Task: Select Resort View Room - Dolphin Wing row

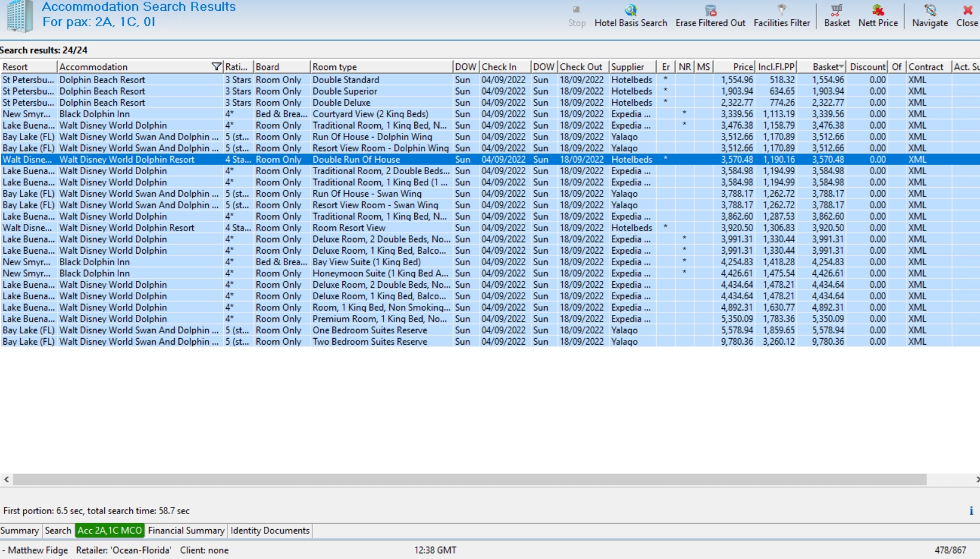Action: pyautogui.click(x=490, y=148)
